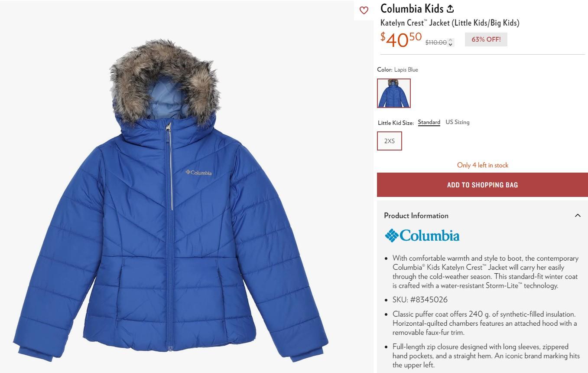Viewport: 588px width, 373px height.
Task: Open the Columbia Kids brand link
Action: click(x=412, y=8)
